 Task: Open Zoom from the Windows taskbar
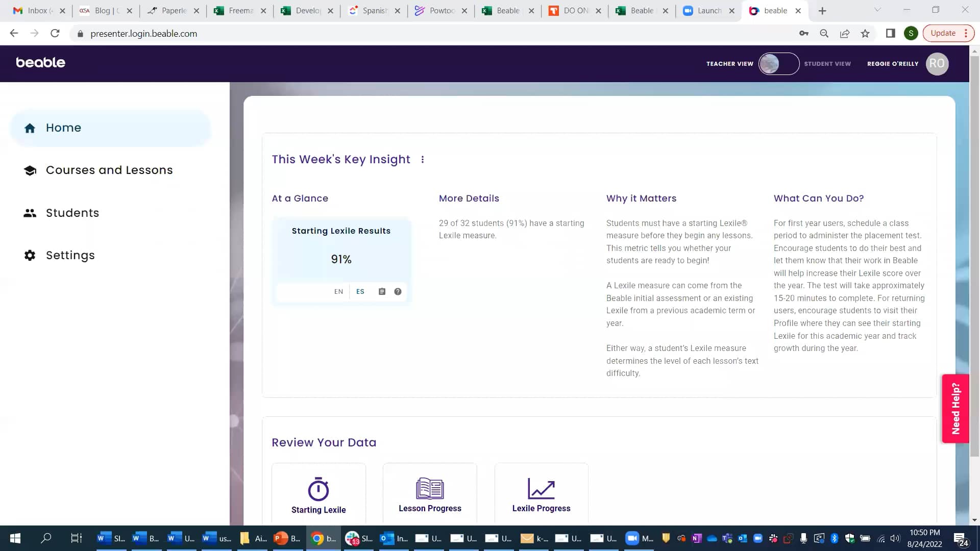632,538
